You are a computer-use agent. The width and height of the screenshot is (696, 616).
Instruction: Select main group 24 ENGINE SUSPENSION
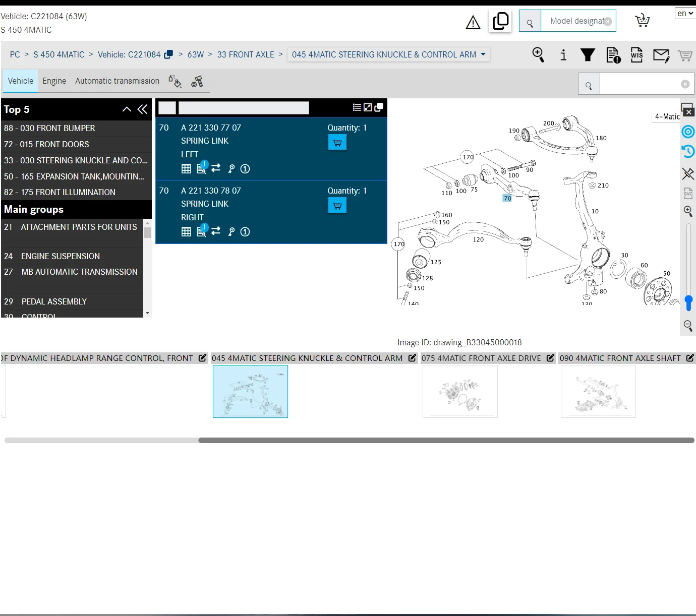(x=73, y=256)
